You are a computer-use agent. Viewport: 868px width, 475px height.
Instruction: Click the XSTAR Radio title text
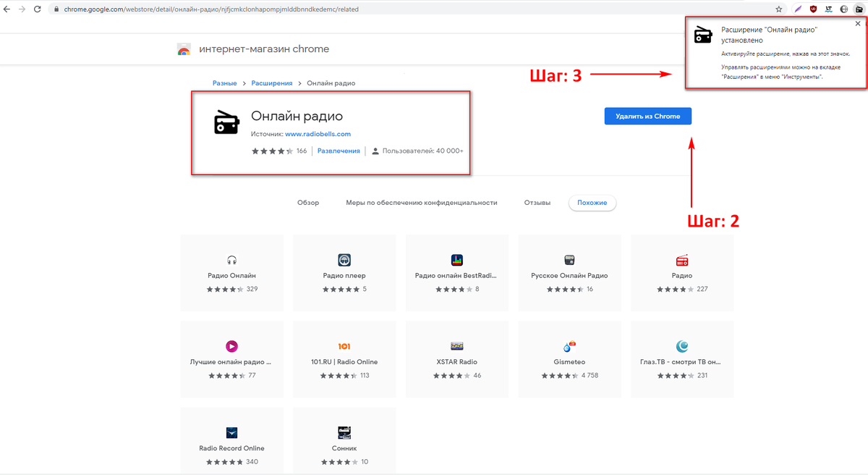pyautogui.click(x=457, y=361)
